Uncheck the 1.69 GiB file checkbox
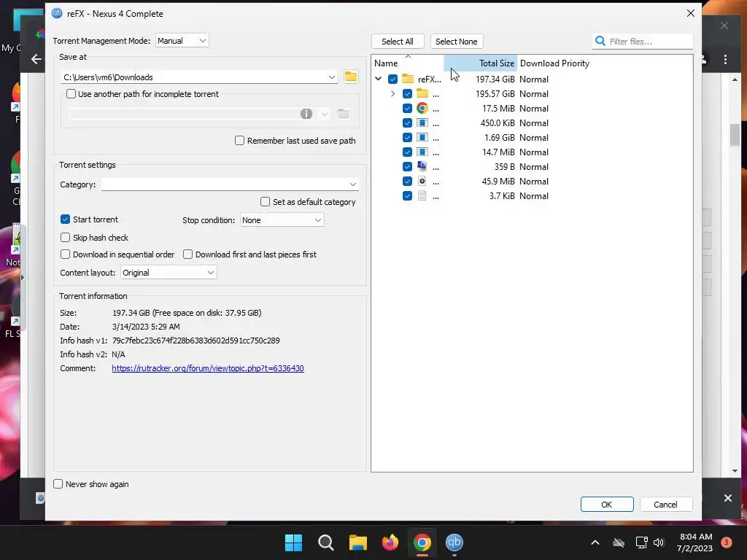 (x=407, y=138)
